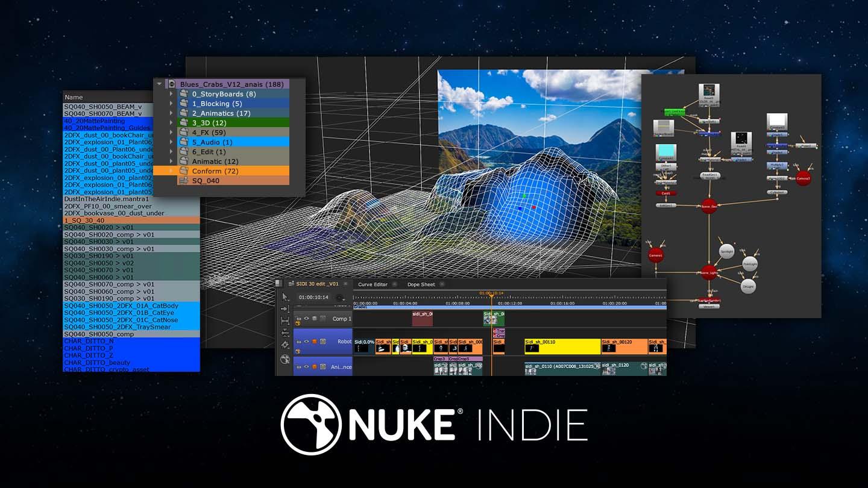Select the PointLight node in the node graph

pos(750,264)
